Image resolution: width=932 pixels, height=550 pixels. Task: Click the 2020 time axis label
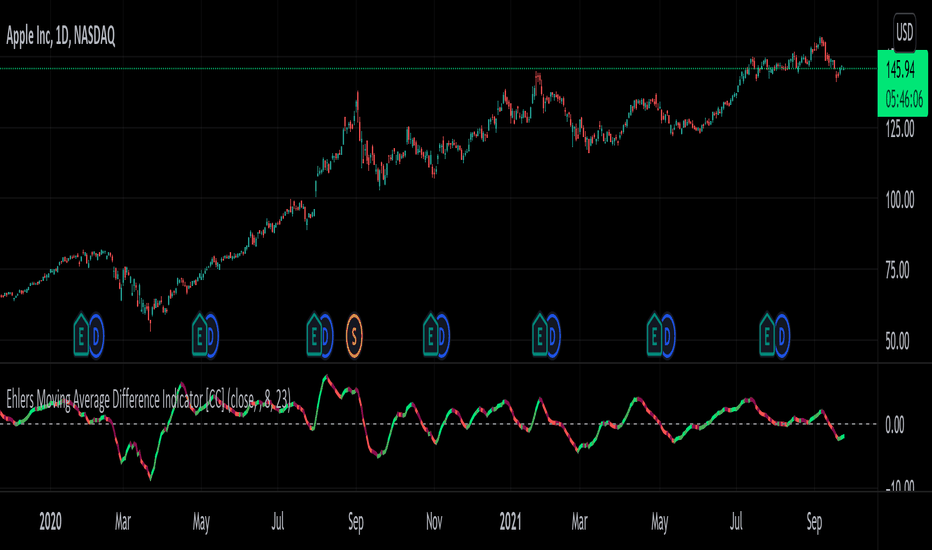51,522
